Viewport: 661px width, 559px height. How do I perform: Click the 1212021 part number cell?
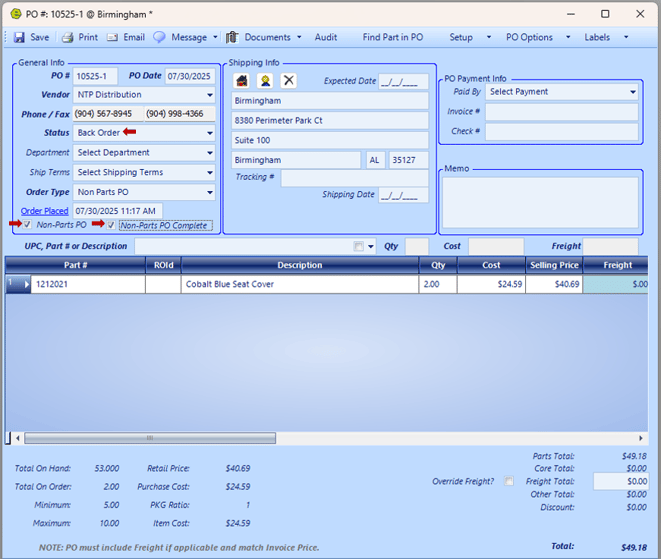(88, 284)
